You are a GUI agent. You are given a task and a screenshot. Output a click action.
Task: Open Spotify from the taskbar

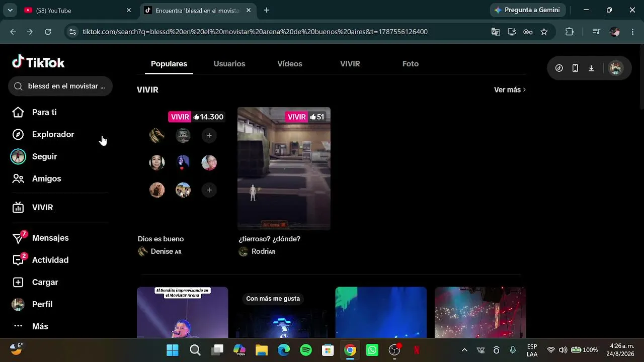pos(306,350)
